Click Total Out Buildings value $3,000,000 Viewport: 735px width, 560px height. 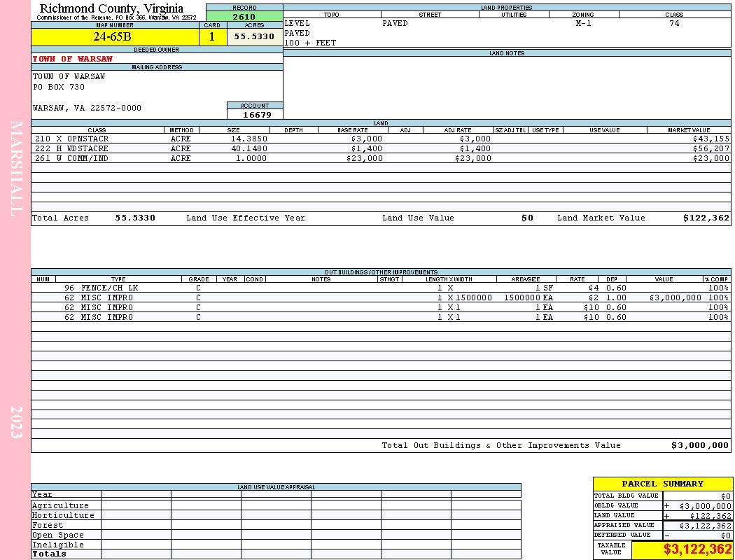click(700, 446)
